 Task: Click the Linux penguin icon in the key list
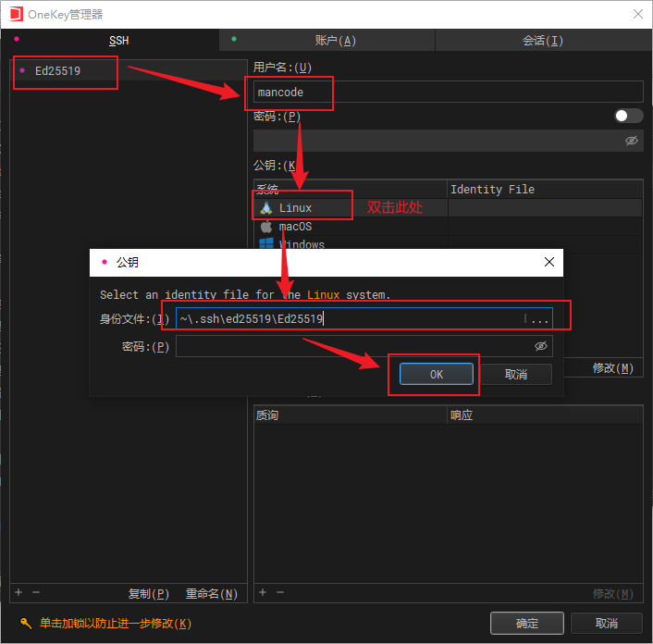coord(266,208)
